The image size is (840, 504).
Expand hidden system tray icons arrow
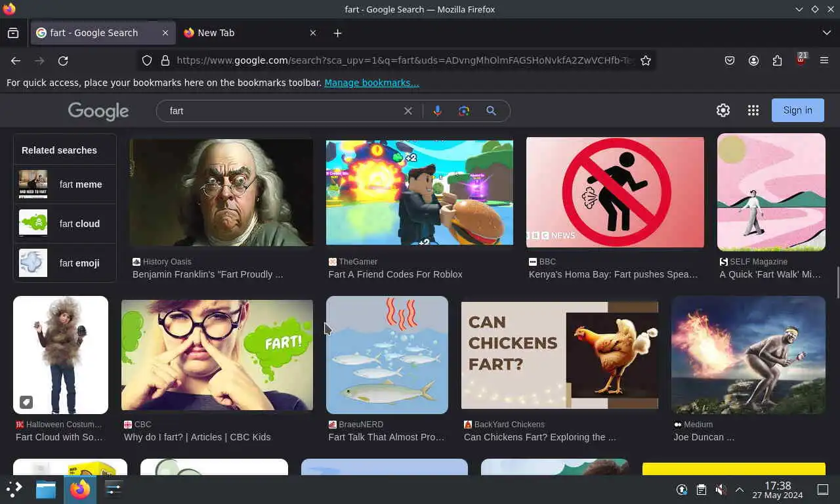point(739,490)
